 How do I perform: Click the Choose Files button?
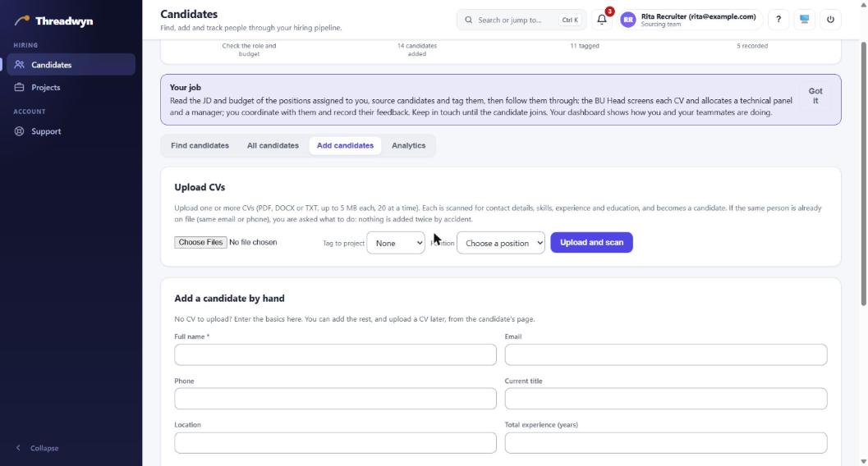point(200,242)
